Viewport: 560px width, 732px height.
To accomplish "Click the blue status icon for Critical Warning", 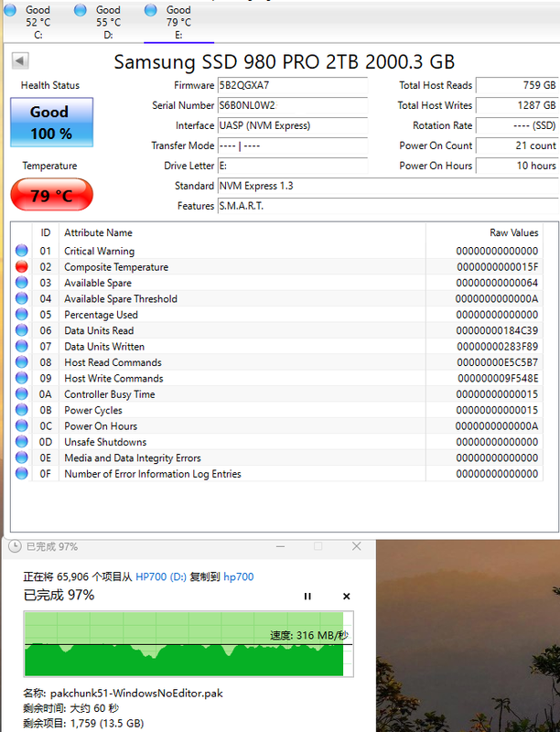I will (x=21, y=251).
